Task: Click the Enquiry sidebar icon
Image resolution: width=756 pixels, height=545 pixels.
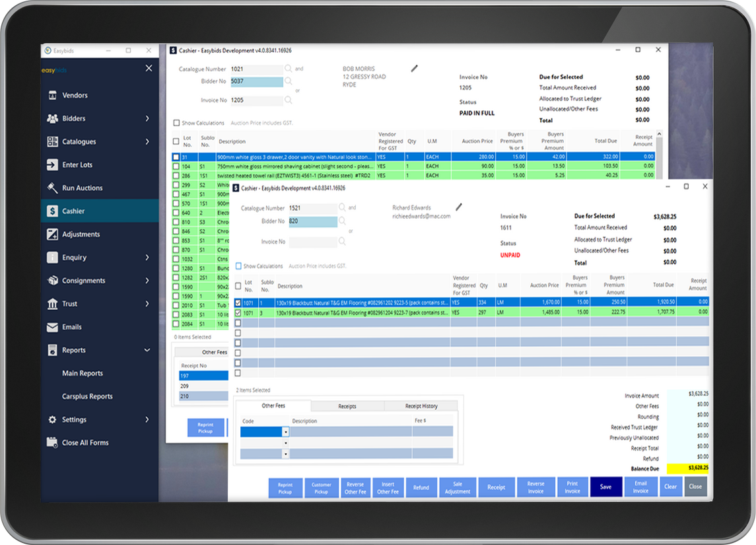Action: click(x=53, y=257)
